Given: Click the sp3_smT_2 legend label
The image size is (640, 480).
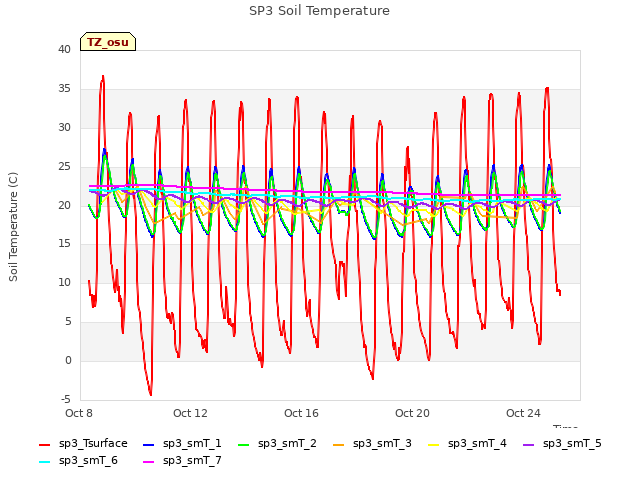Looking at the screenshot, I should (x=287, y=443).
